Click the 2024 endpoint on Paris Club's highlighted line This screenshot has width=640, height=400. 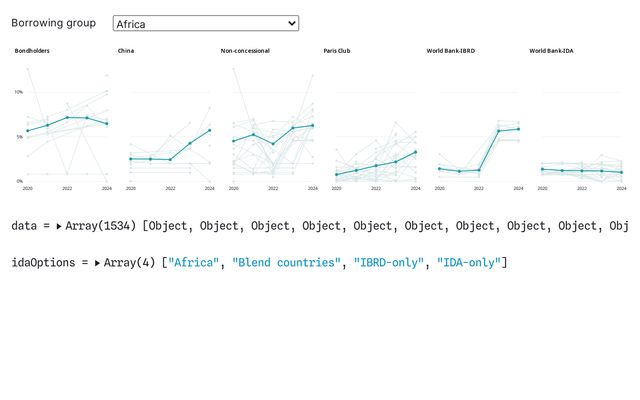(x=415, y=152)
